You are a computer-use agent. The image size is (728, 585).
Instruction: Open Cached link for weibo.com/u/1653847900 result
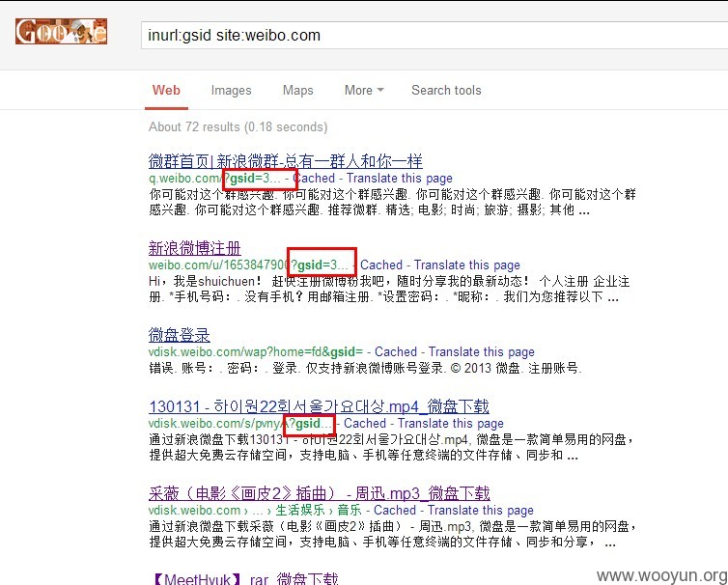coord(381,265)
